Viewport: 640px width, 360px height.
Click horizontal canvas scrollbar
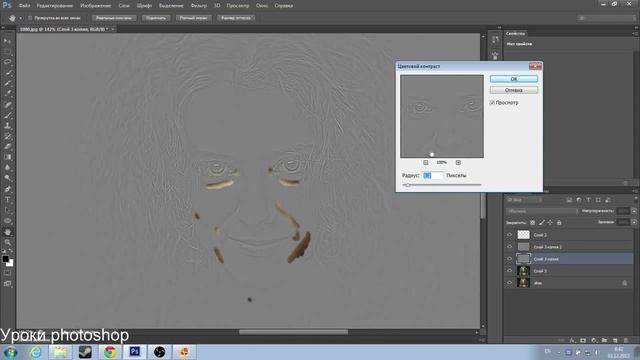293,332
